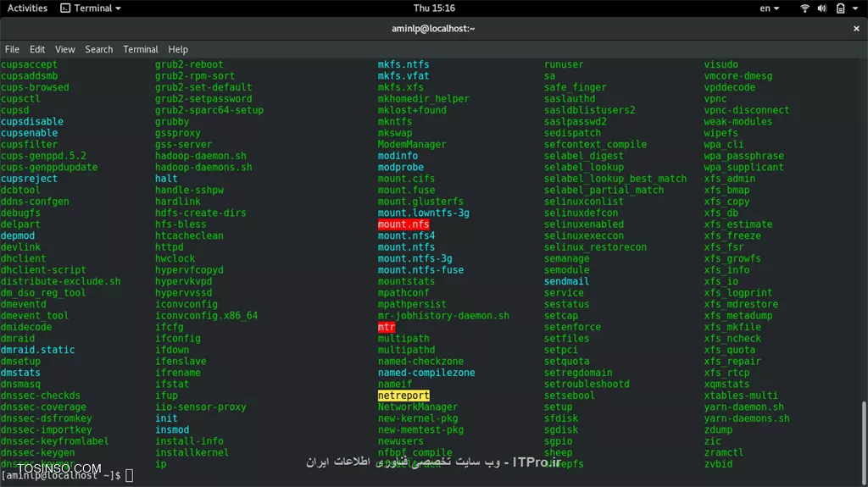Click the yarn-daemon.sh entry

tap(743, 407)
